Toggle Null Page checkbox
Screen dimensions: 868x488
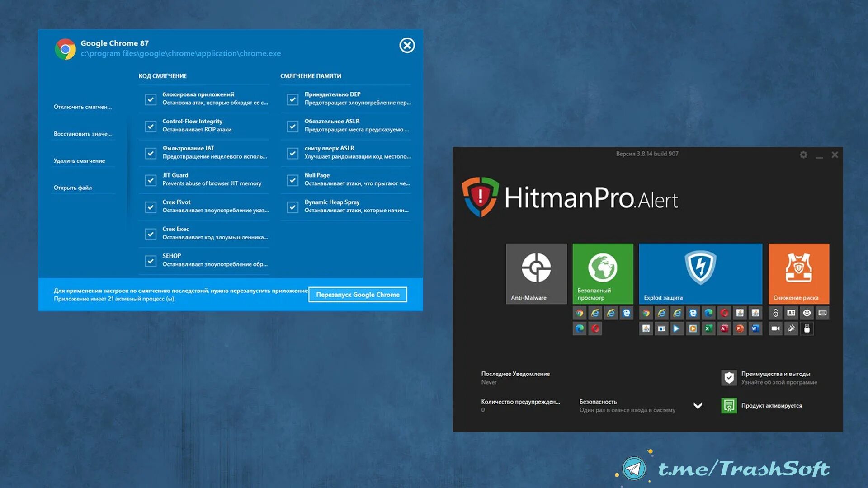point(292,180)
